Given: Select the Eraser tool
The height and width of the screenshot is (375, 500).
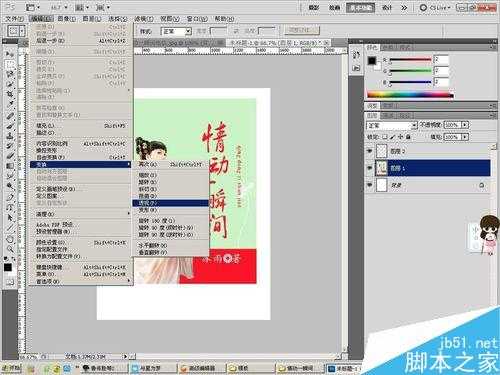Looking at the screenshot, I should pyautogui.click(x=10, y=156).
